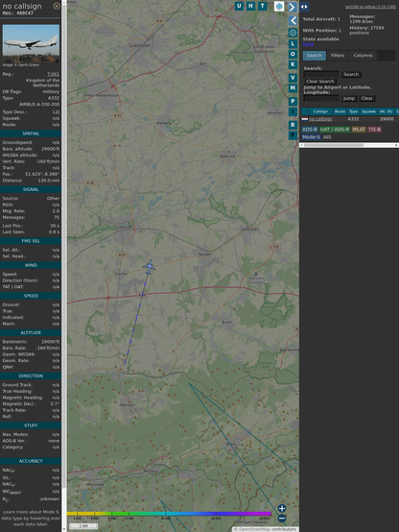Click the Jump to Airport input field
This screenshot has width=399, height=532.
tap(321, 98)
